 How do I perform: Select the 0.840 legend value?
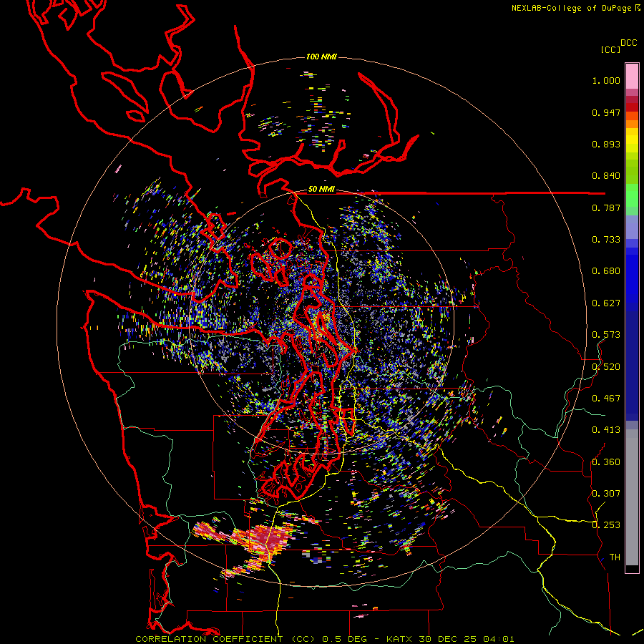(x=606, y=176)
